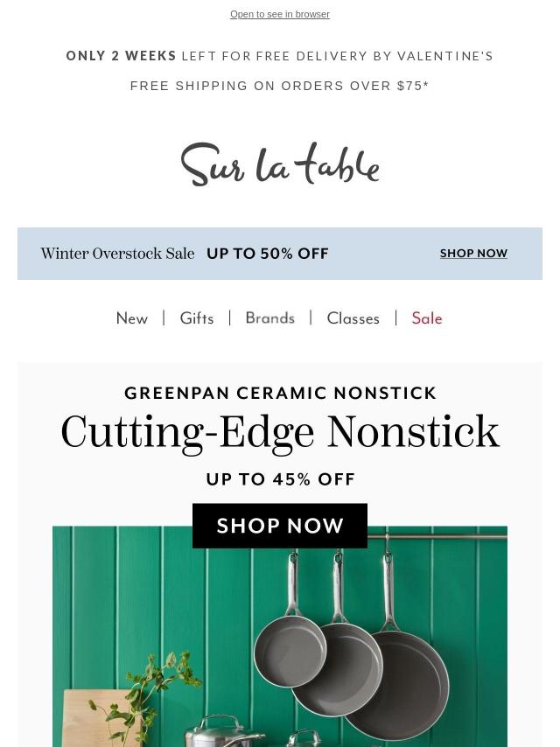Click the Sur la Table logo
Viewport: 560px width, 747px height.
(x=280, y=164)
